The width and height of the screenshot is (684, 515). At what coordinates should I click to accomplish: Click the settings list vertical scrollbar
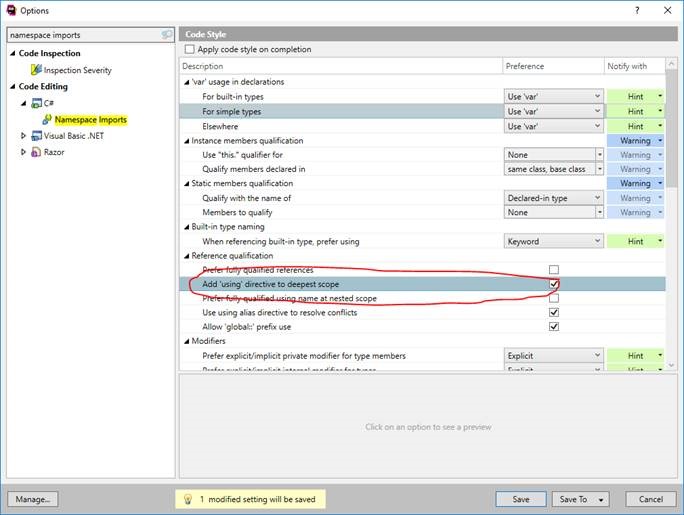coord(671,129)
